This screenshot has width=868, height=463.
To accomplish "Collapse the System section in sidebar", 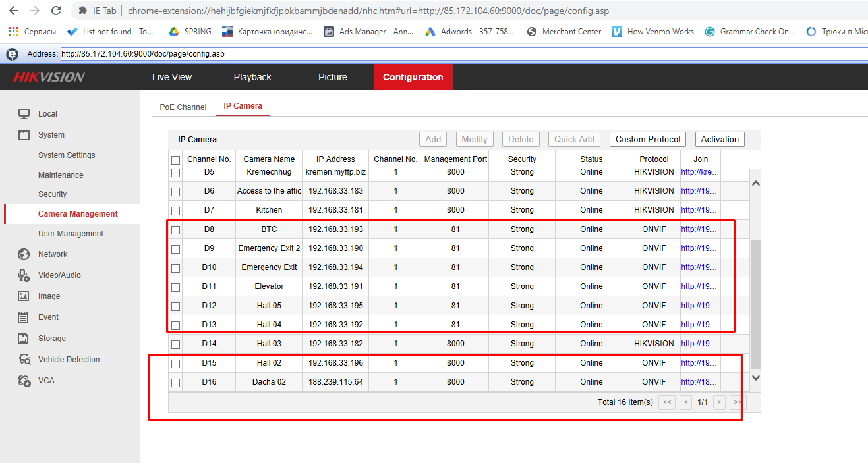I will (x=51, y=135).
